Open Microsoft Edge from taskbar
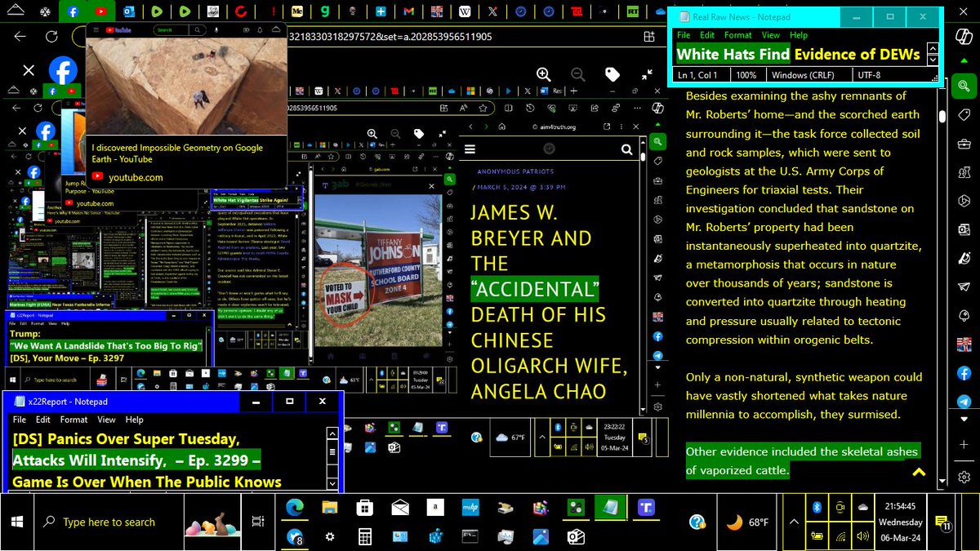 point(294,508)
